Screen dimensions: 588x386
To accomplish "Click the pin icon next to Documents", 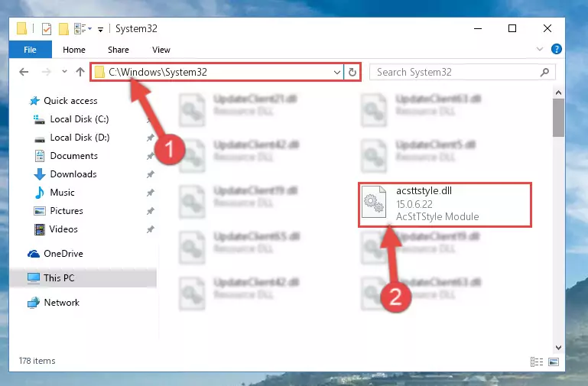I will (x=151, y=156).
